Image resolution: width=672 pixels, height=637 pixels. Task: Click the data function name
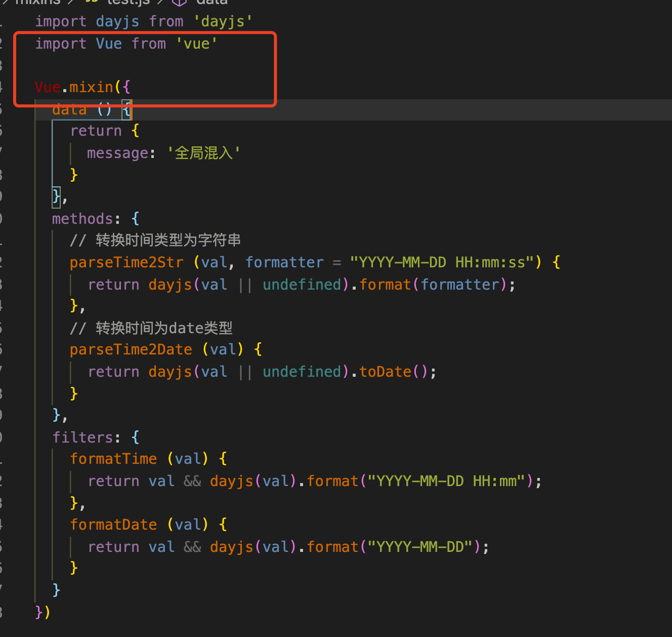pos(69,109)
